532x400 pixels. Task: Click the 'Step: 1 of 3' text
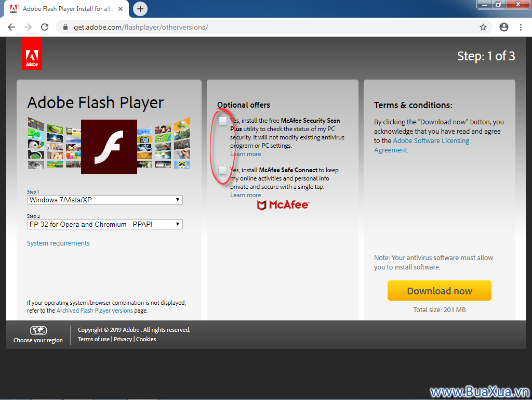point(486,56)
